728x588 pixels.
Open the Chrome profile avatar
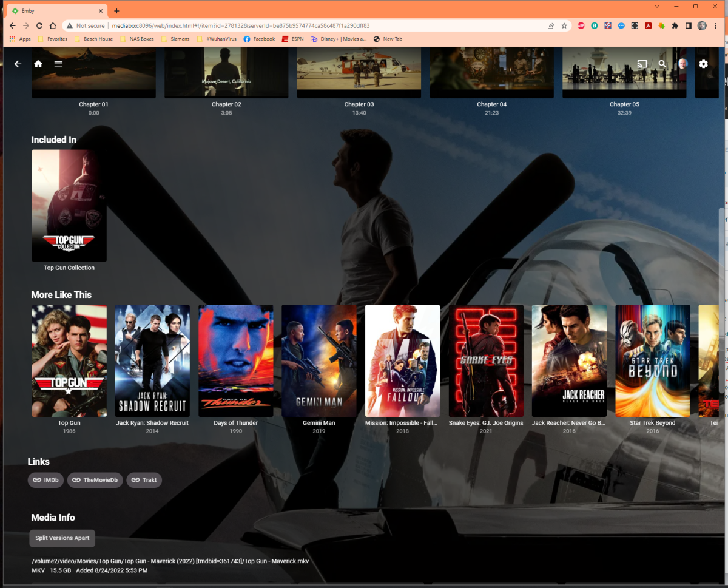(x=702, y=26)
